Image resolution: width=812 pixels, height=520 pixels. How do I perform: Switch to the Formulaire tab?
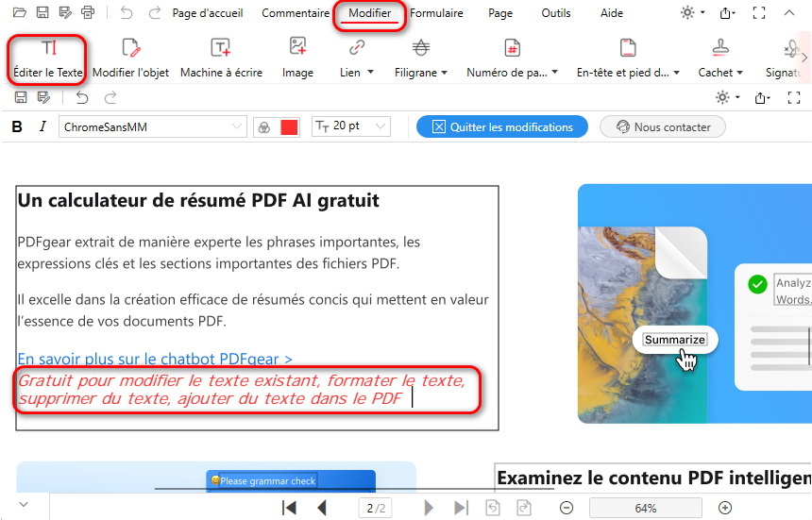436,13
